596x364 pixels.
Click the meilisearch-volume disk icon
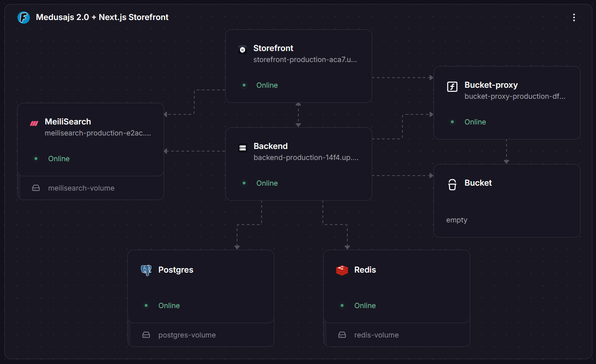point(36,188)
